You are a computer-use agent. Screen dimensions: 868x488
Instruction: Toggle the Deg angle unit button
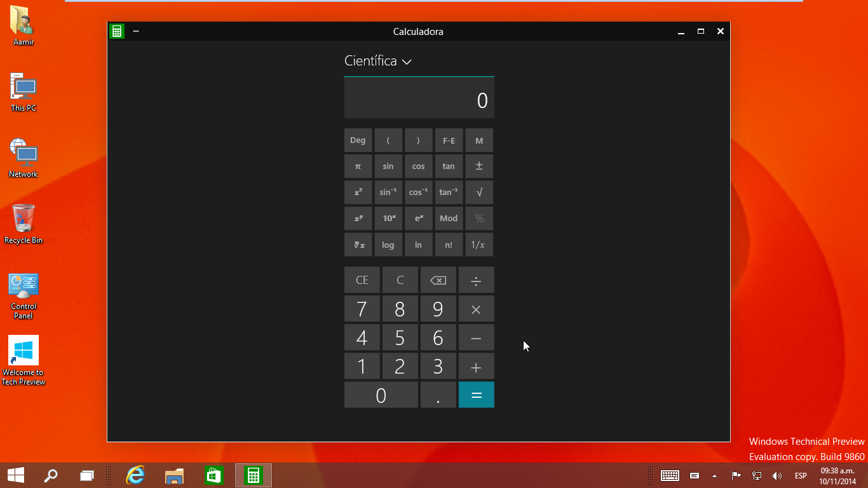[358, 140]
